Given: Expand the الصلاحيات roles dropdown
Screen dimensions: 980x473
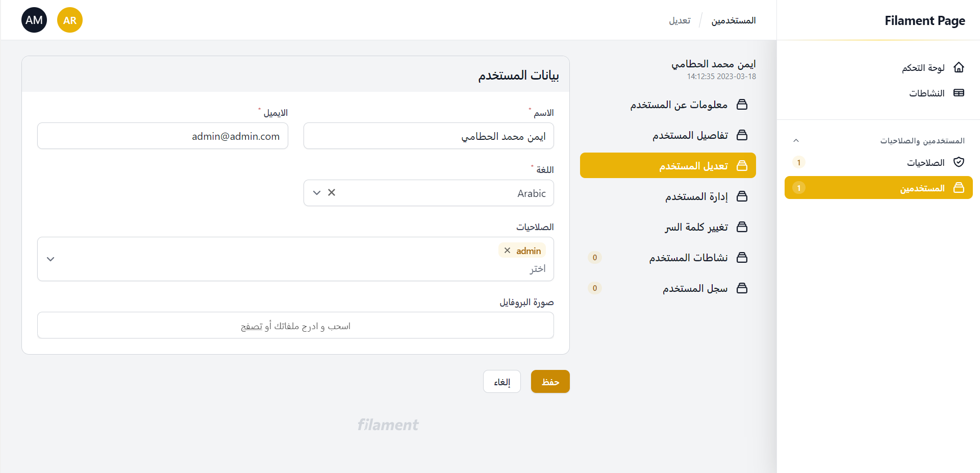Looking at the screenshot, I should point(51,259).
